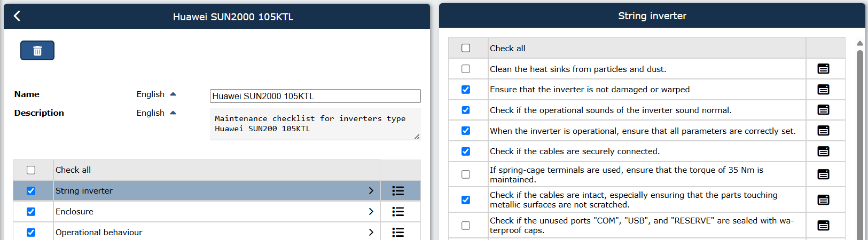Screen dimensions: 868x240
Task: Uncheck the Enclosure checkbox
Action: 31,212
